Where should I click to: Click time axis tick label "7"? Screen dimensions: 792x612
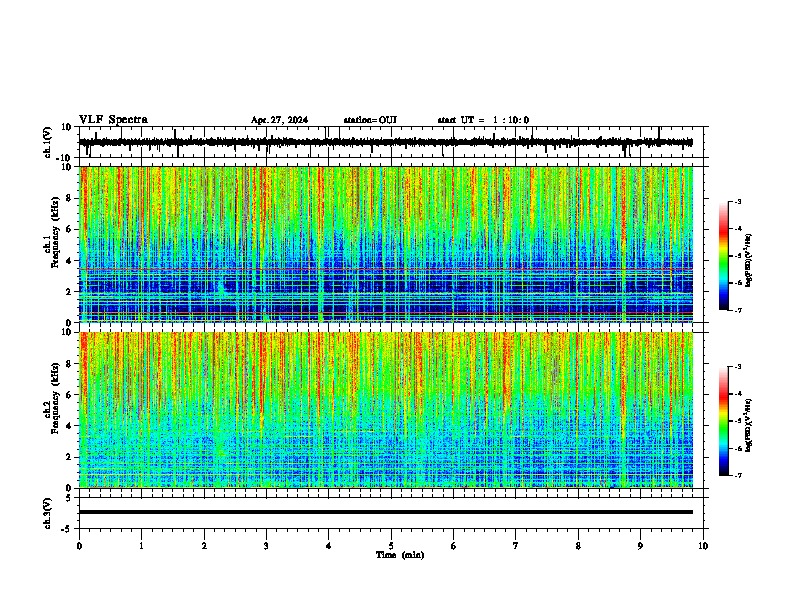point(516,546)
